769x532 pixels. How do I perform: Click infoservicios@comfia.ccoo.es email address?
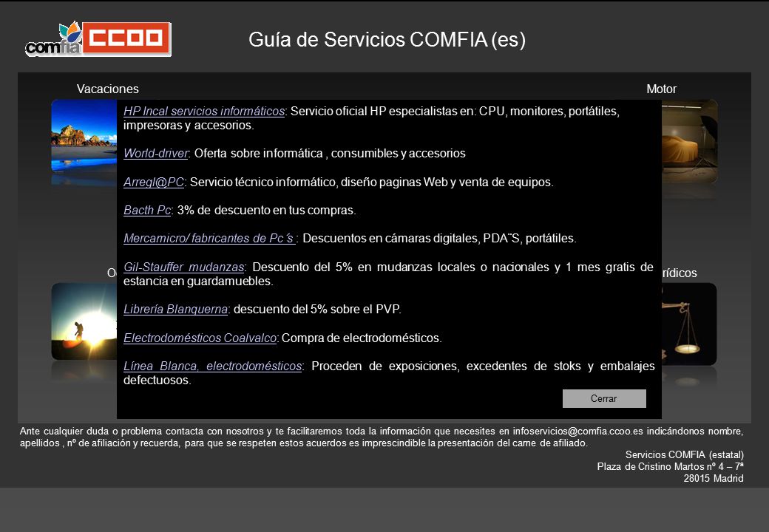click(x=577, y=431)
